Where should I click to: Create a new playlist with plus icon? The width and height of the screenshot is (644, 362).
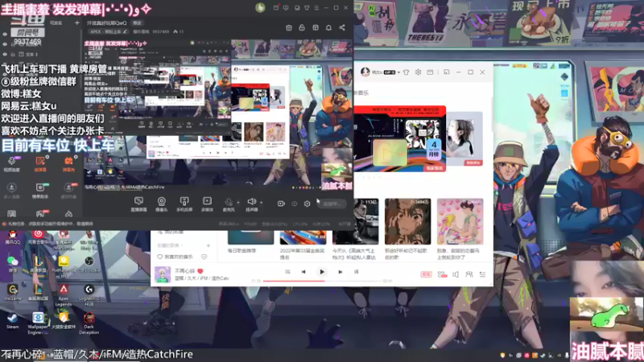point(208,245)
